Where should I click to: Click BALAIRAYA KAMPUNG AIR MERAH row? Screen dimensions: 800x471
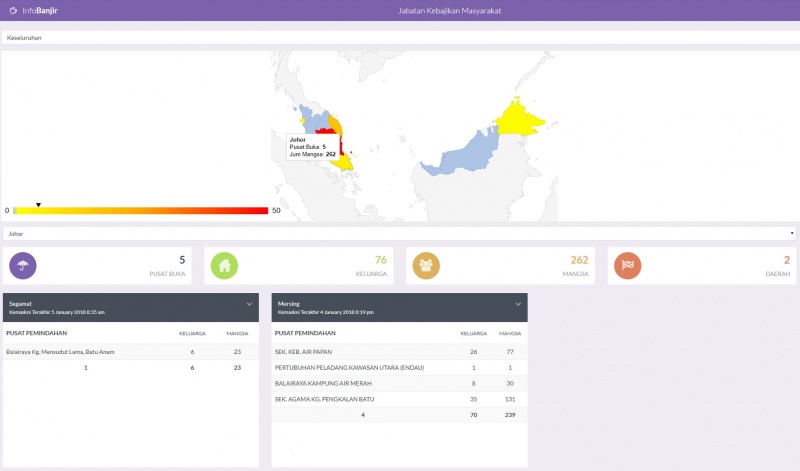(x=399, y=383)
